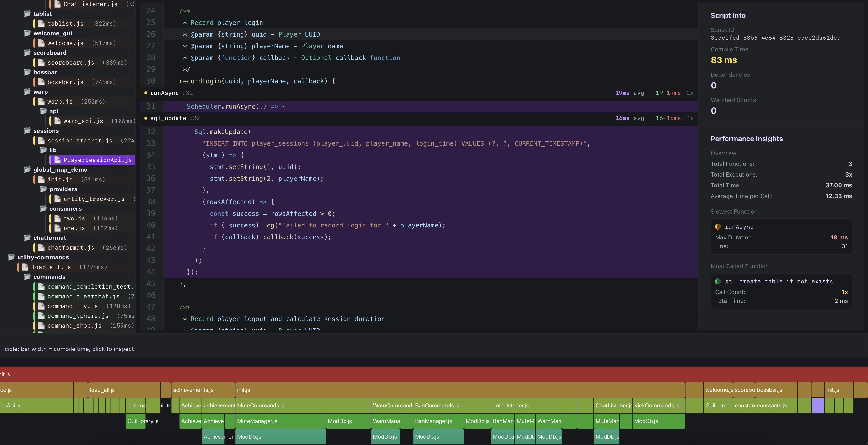The image size is (868, 445).
Task: Click the highlighted purple bar in the icicle chart
Action: click(x=818, y=406)
